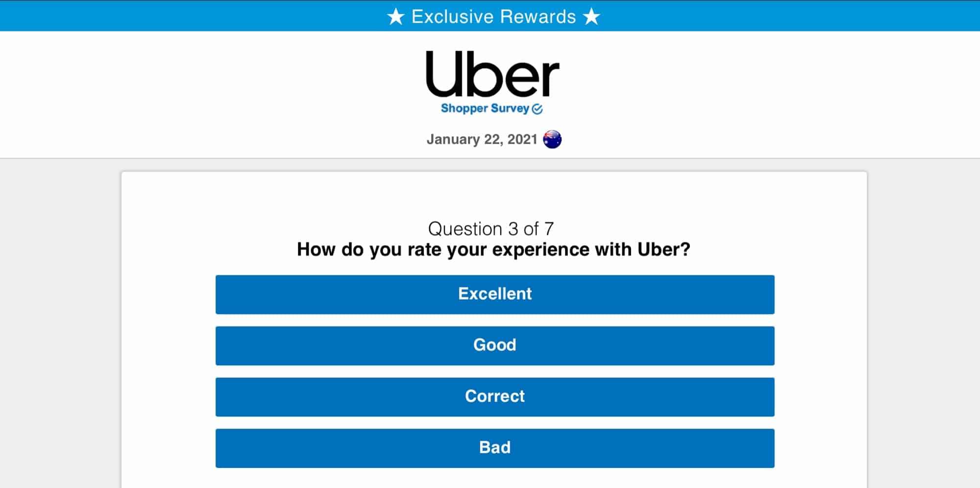Viewport: 980px width, 488px height.
Task: Select the checkmark beside Shopper Survey
Action: click(x=537, y=110)
